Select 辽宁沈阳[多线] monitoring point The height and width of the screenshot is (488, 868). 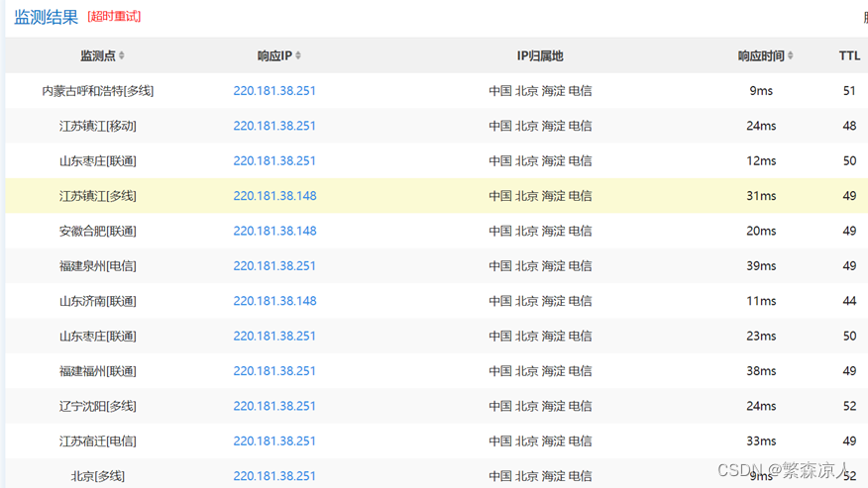(x=98, y=406)
